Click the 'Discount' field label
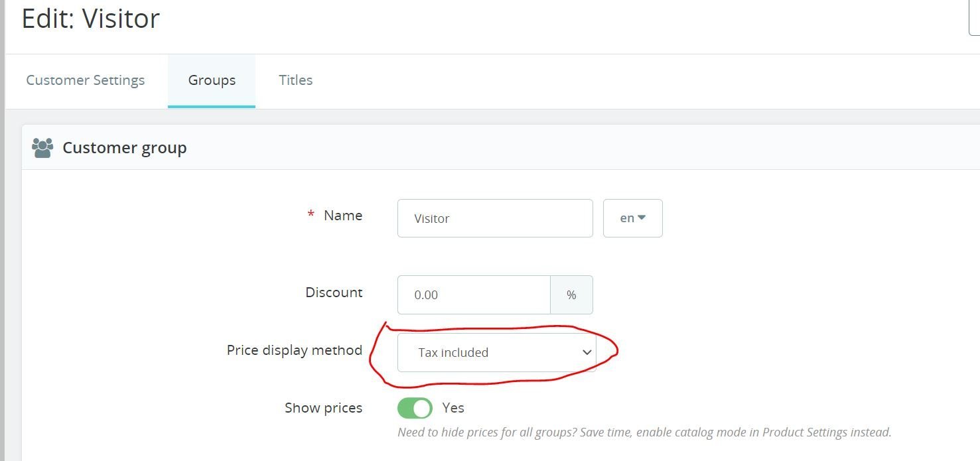 [x=334, y=293]
